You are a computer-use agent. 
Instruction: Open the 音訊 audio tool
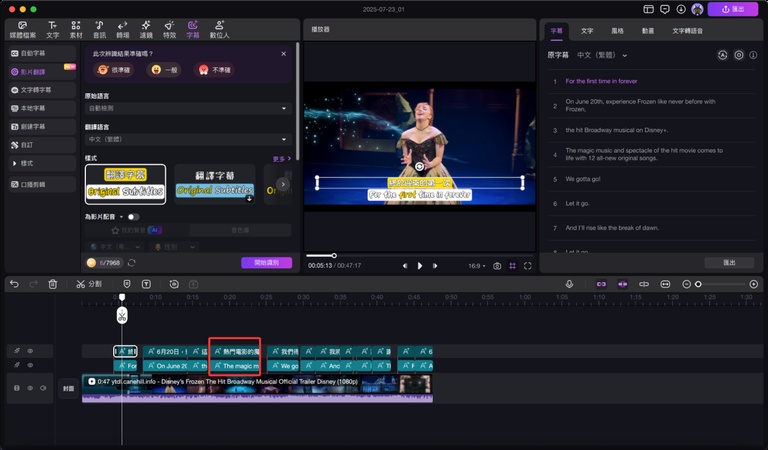click(99, 29)
